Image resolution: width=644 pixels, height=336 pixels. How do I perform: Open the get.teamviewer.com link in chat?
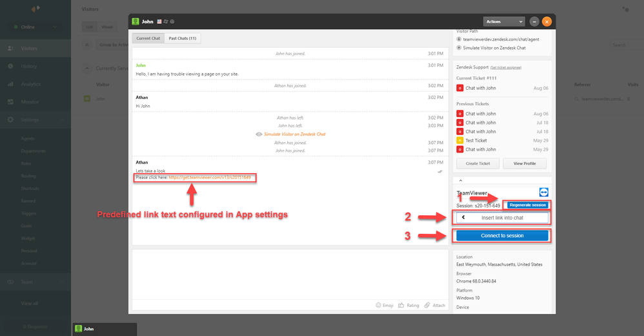point(210,177)
